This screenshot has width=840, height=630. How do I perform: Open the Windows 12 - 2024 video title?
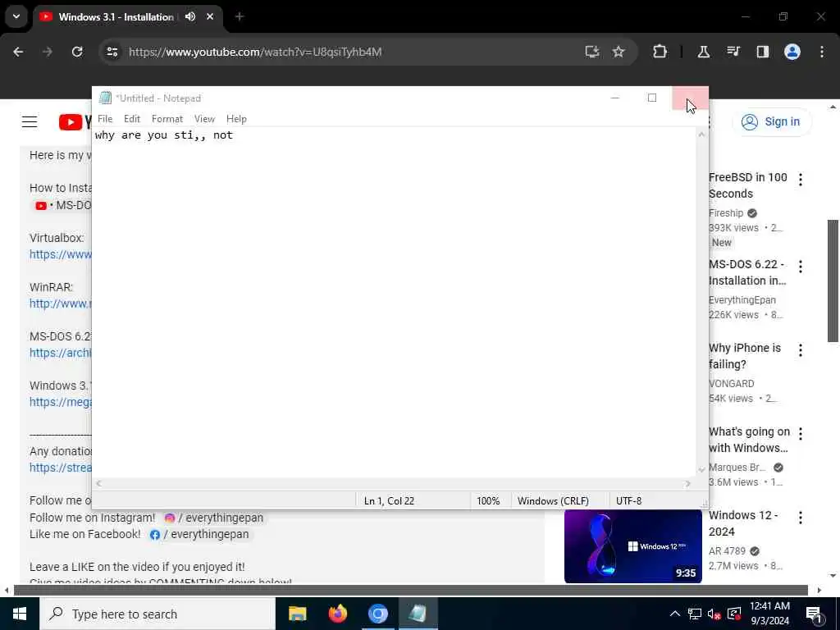743,523
